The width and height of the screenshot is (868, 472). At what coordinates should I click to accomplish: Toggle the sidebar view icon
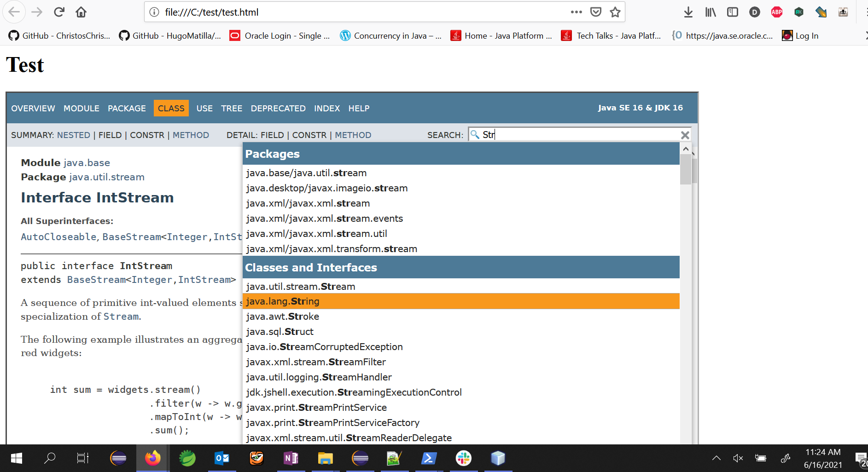[x=732, y=12]
